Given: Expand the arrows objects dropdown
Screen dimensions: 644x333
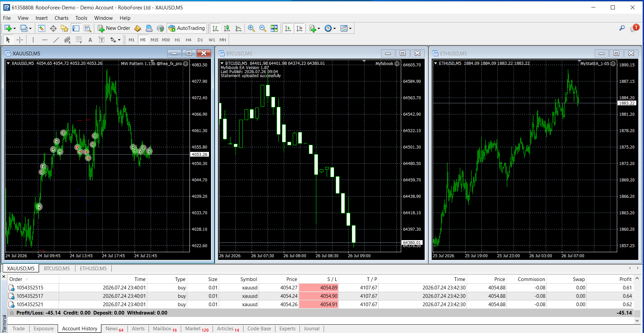Looking at the screenshot, I should tap(119, 40).
